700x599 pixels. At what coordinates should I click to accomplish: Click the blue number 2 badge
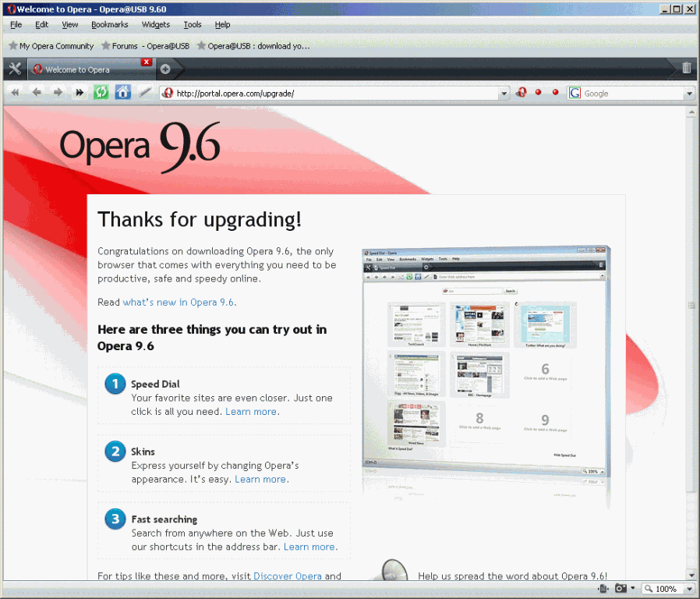click(x=115, y=451)
